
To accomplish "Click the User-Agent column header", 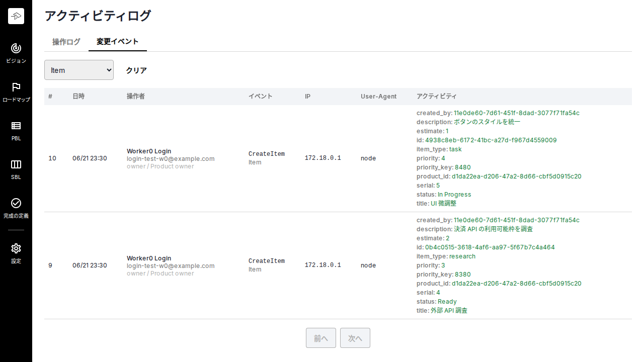I will (378, 97).
